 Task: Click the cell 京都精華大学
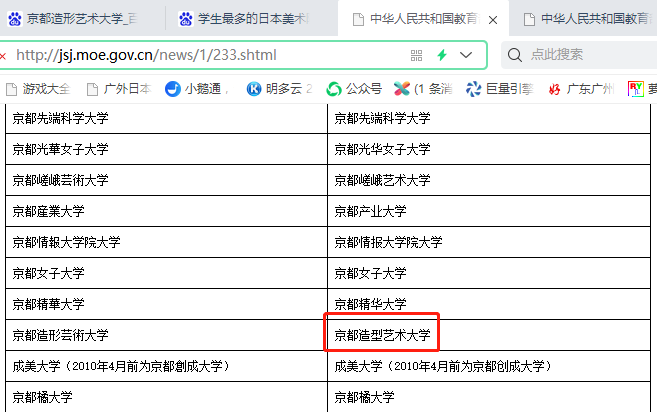[x=166, y=304]
